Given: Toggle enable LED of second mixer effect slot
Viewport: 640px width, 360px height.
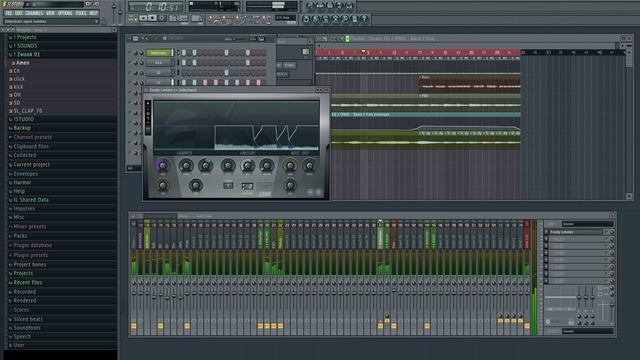Looking at the screenshot, I should (606, 239).
